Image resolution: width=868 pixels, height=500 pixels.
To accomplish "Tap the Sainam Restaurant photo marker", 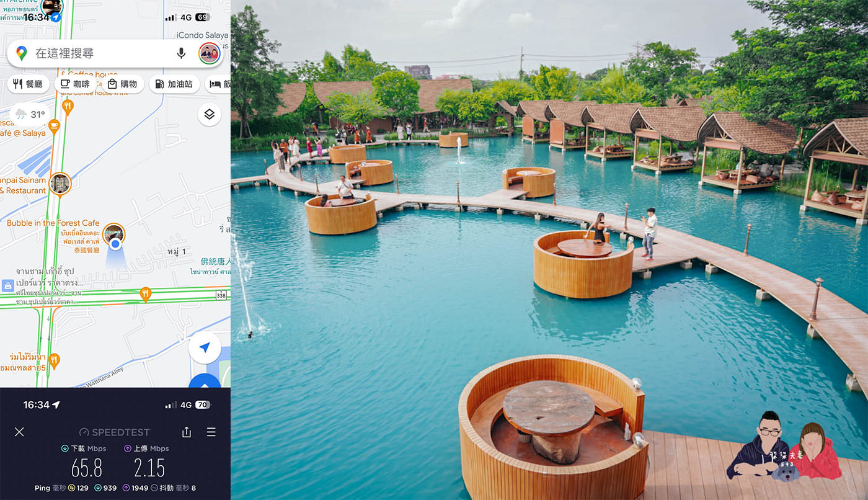I will (60, 183).
